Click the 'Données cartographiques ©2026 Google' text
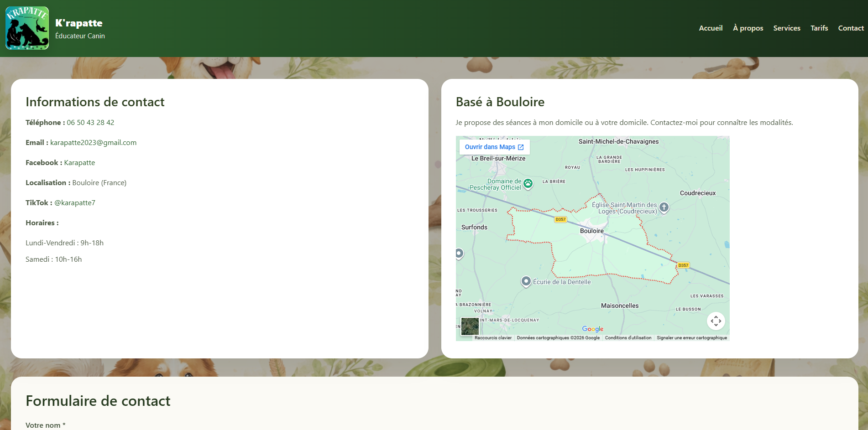This screenshot has width=868, height=430. pos(558,338)
